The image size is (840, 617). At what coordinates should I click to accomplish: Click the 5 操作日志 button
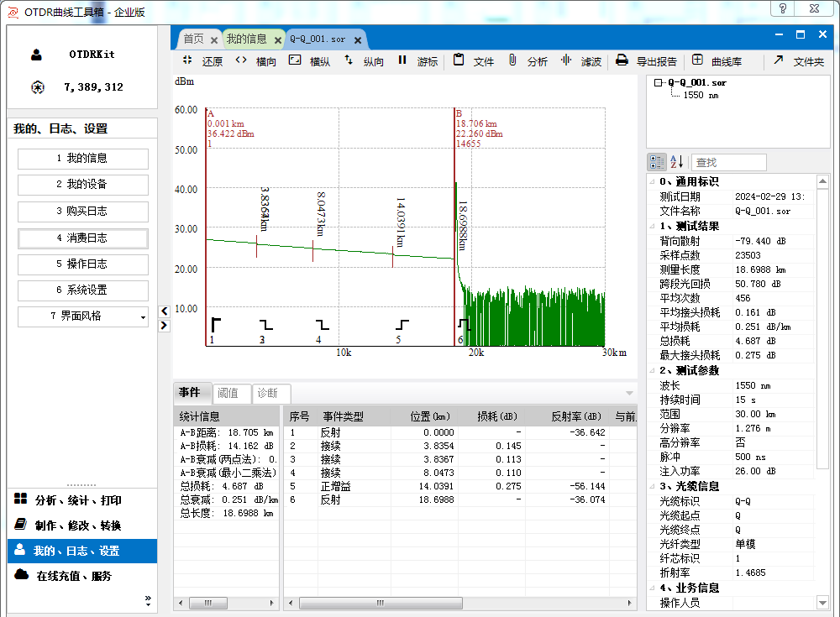pos(82,264)
